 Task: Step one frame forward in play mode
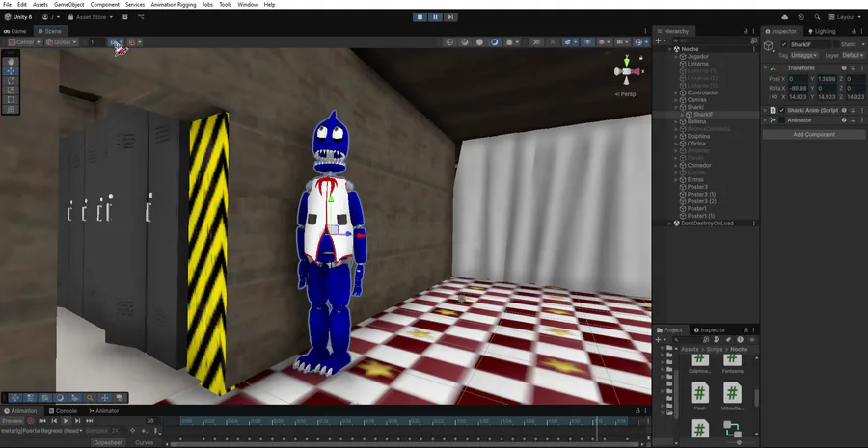coord(450,17)
